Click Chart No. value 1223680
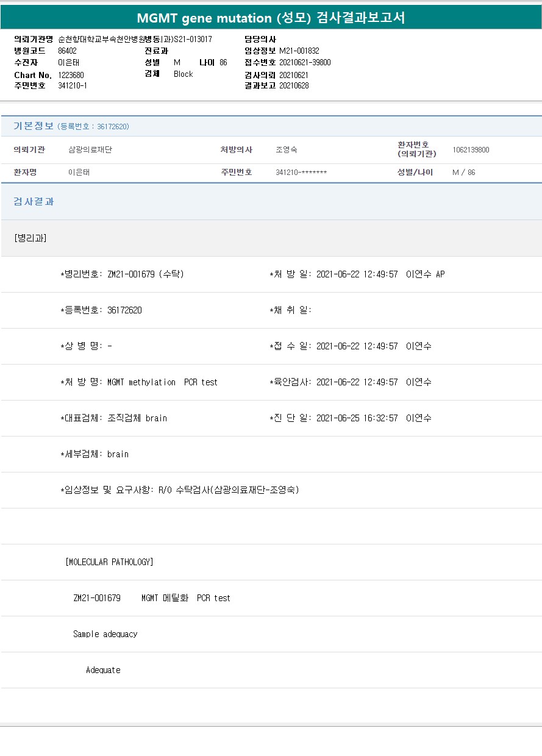Screen dimensions: 542x756 (x=71, y=74)
